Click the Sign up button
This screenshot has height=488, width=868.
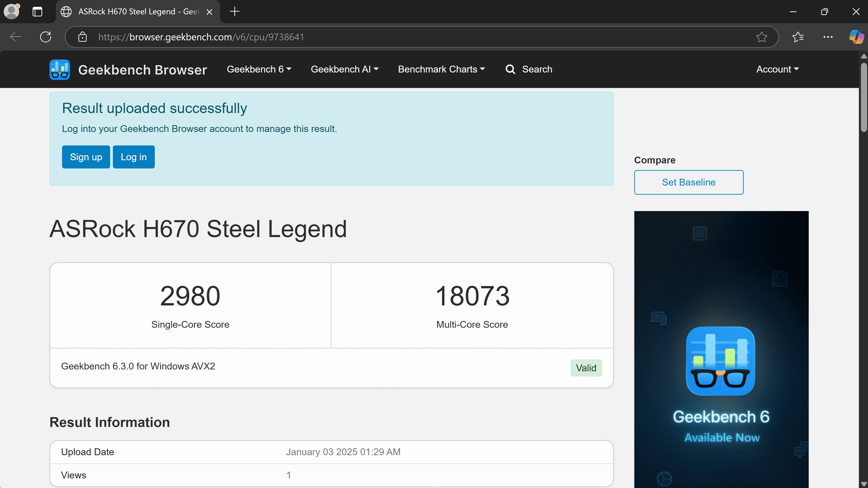coord(86,157)
